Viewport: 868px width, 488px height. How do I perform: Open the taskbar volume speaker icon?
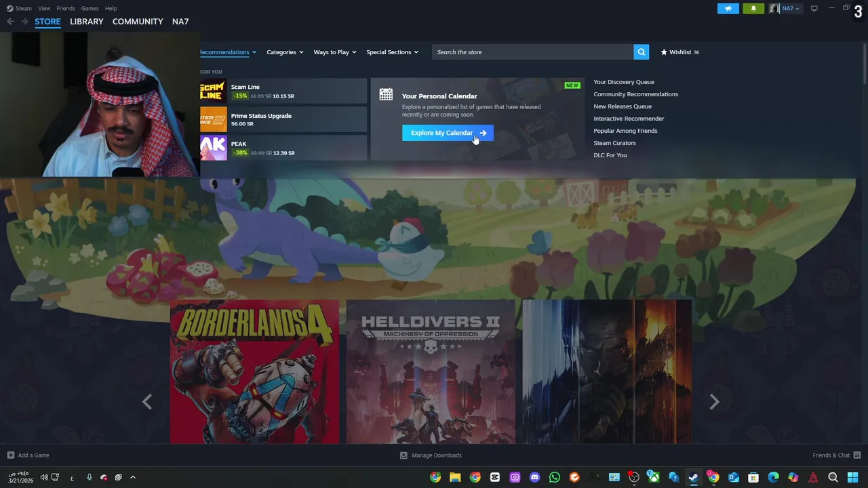(44, 477)
